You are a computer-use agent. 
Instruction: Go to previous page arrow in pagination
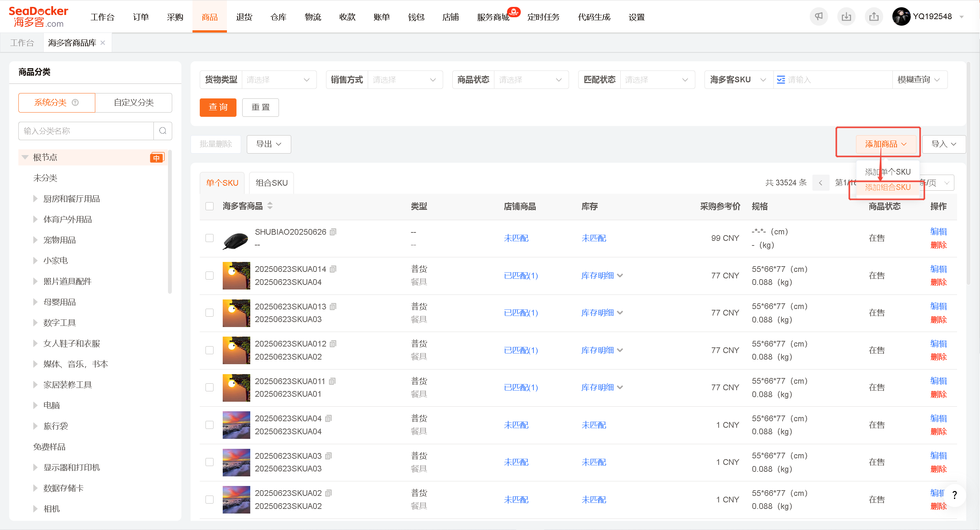820,183
